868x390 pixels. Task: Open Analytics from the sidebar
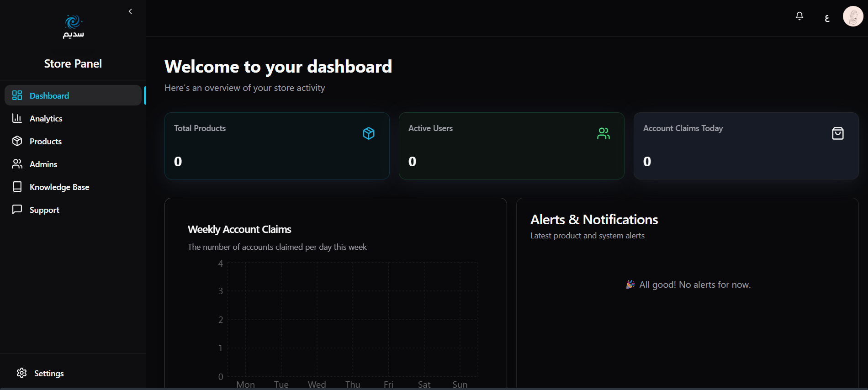tap(46, 118)
